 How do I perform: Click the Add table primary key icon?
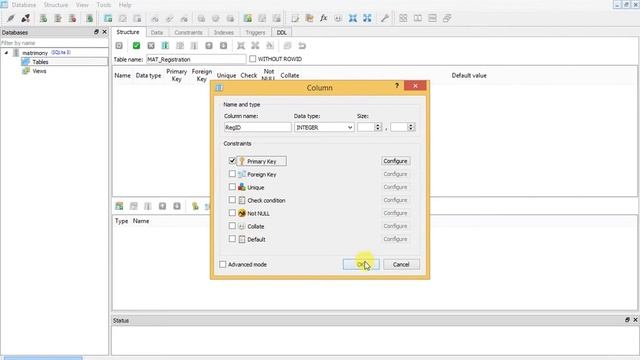coord(195,206)
